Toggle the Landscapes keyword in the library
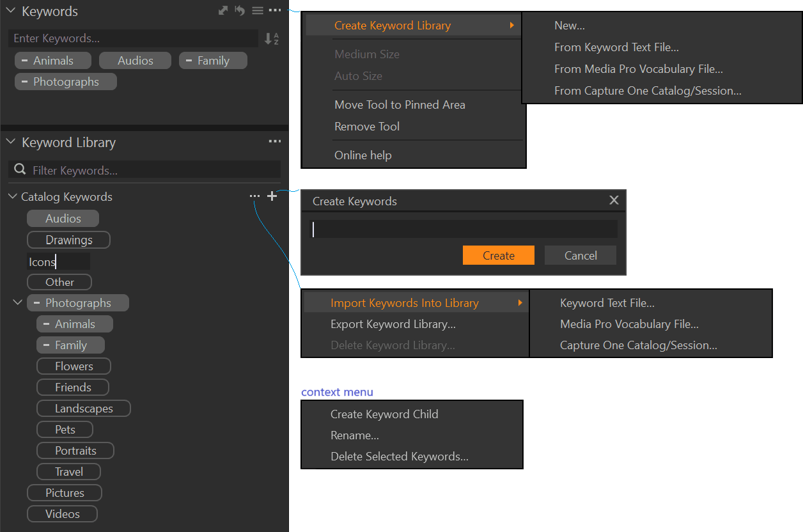The width and height of the screenshot is (803, 532). [x=84, y=409]
